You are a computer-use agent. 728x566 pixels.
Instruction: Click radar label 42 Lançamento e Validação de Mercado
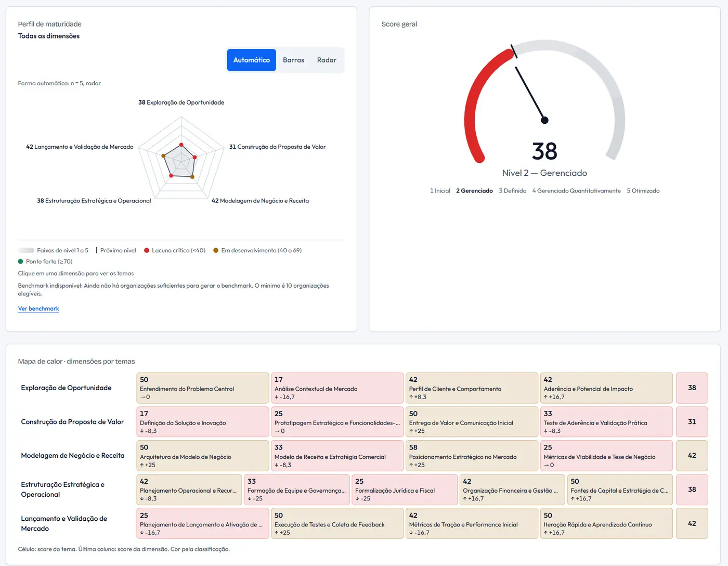pos(80,147)
